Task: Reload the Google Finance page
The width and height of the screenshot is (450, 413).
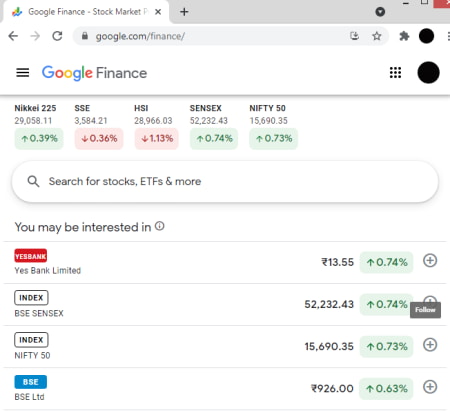Action: coord(57,36)
